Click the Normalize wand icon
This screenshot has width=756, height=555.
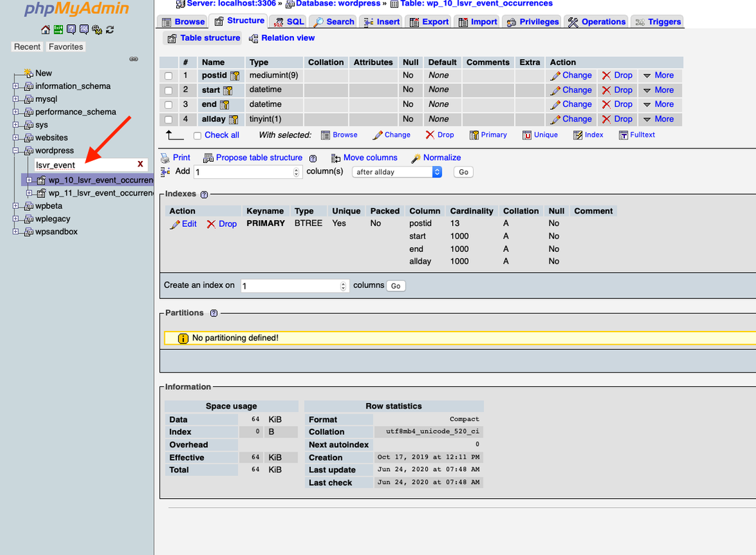(415, 158)
